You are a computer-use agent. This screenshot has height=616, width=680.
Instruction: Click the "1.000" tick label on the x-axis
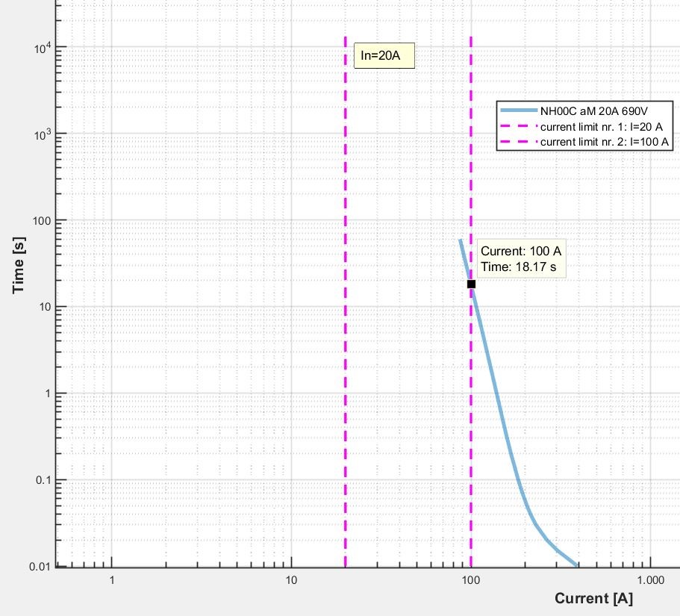pos(650,580)
